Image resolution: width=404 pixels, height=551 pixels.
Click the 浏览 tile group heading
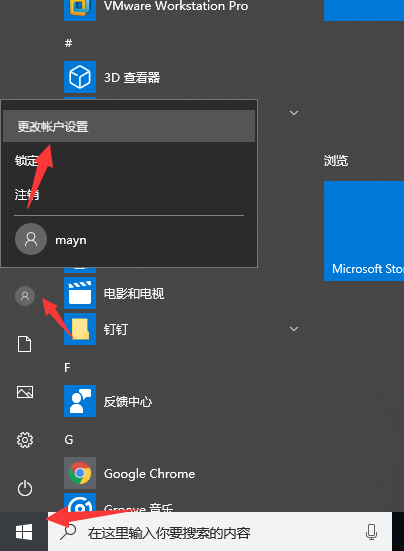tap(336, 161)
